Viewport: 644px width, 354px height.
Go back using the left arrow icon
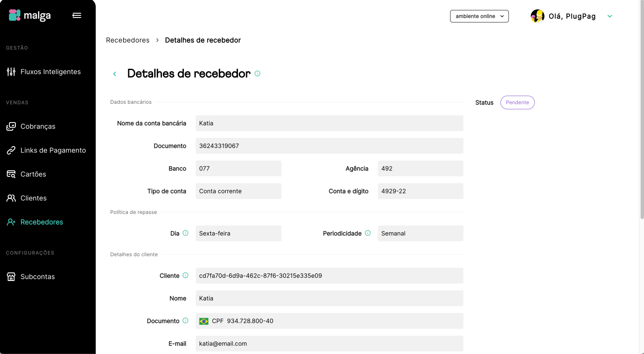115,74
